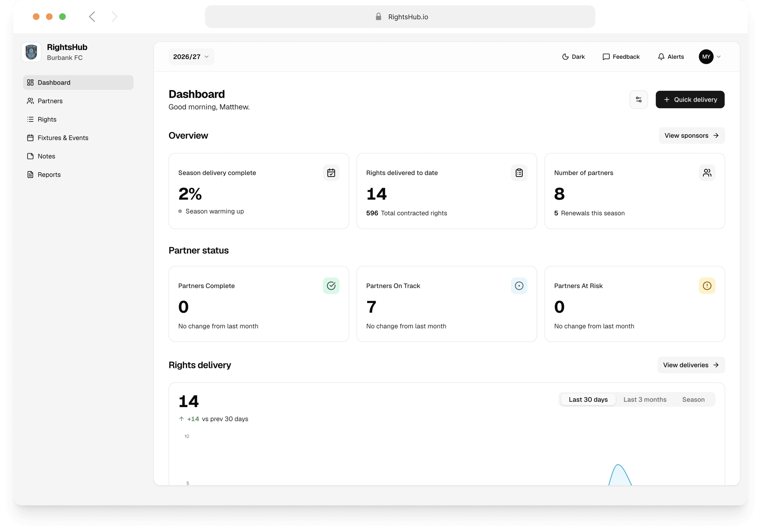The width and height of the screenshot is (761, 532).
Task: Click the Burbank FC club name
Action: coord(65,58)
